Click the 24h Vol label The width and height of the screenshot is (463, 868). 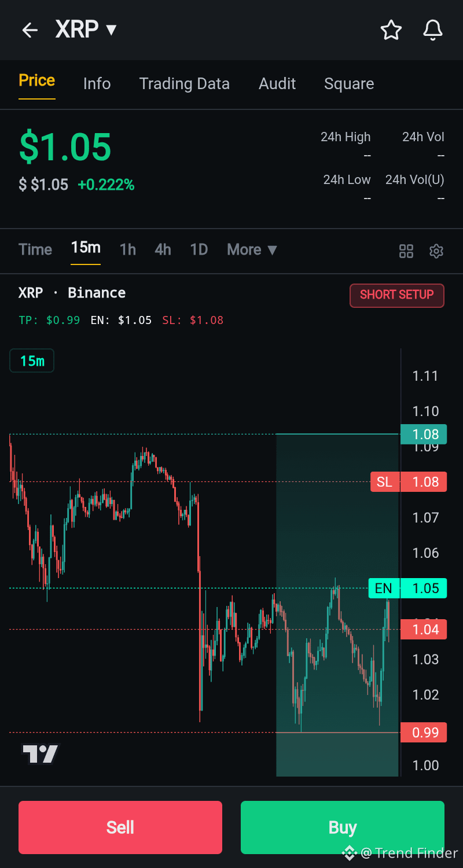(423, 137)
